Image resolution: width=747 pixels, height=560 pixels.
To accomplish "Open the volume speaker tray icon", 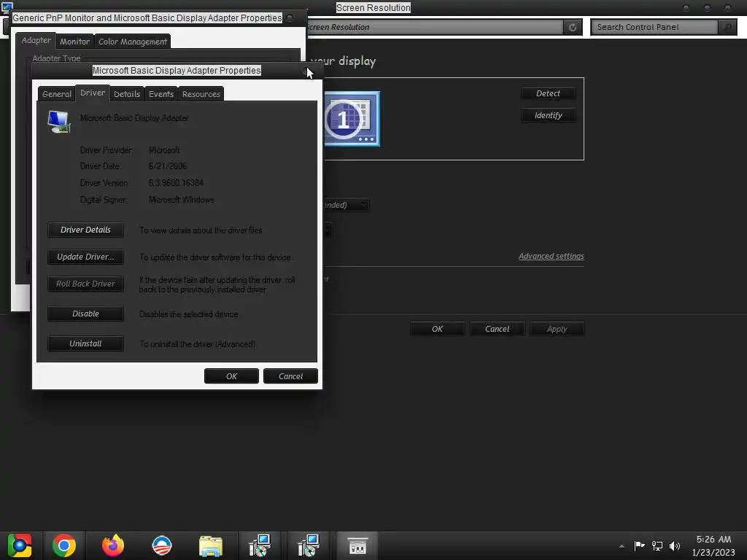I will (x=675, y=545).
